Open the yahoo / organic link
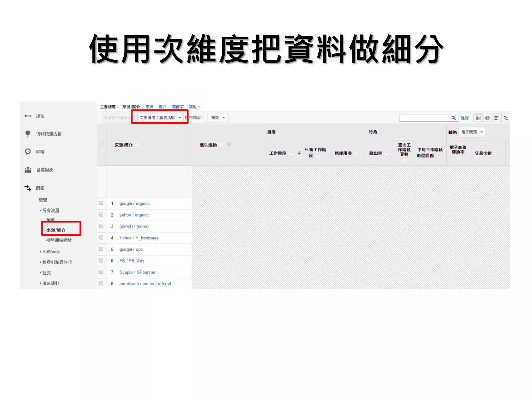Screen dimensions: 532x399 click(134, 215)
